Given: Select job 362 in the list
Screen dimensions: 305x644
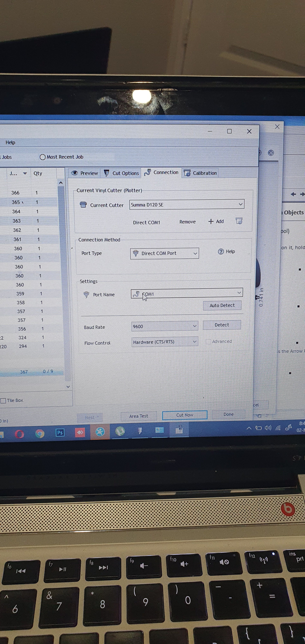Looking at the screenshot, I should pyautogui.click(x=29, y=230).
